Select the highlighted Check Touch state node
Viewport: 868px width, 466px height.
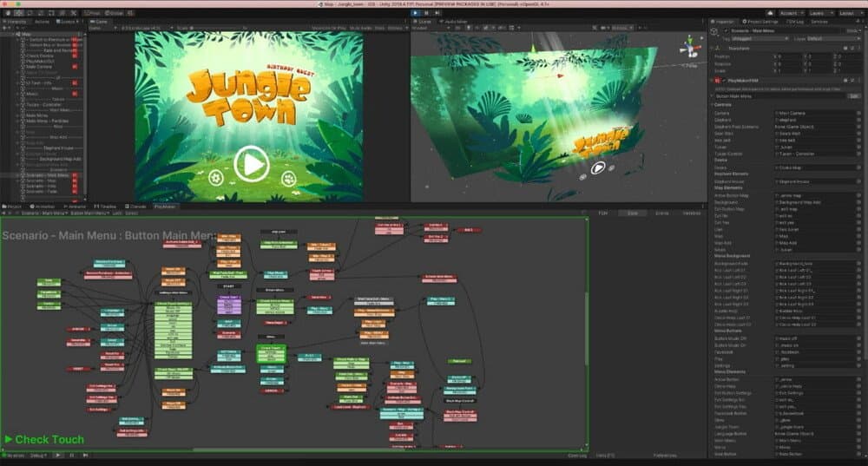271,354
